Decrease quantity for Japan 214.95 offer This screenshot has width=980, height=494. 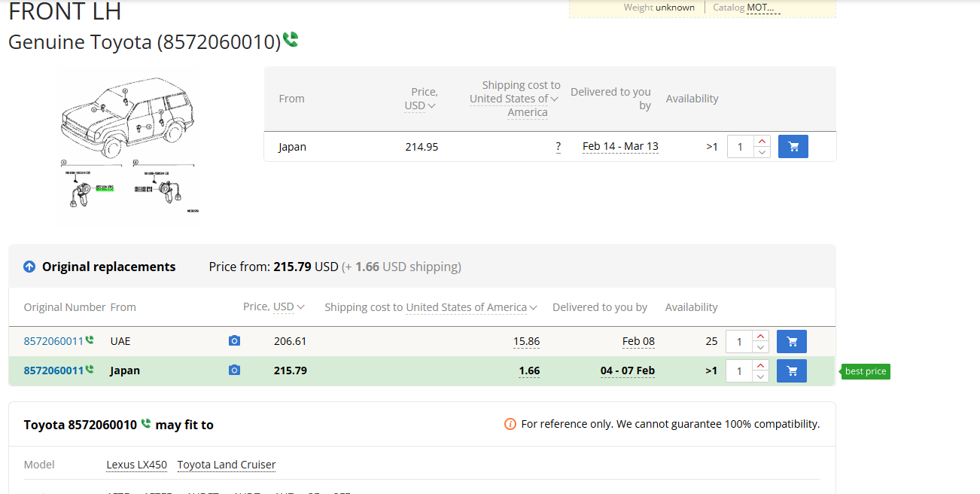coord(762,152)
